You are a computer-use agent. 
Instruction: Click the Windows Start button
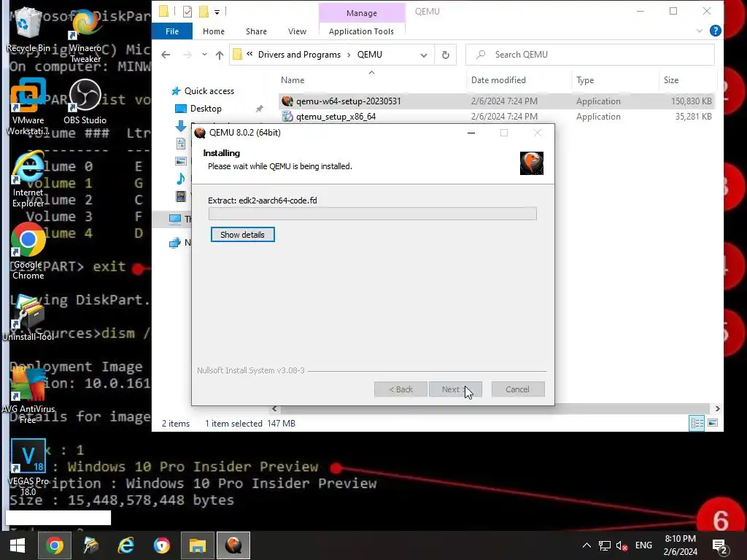18,545
